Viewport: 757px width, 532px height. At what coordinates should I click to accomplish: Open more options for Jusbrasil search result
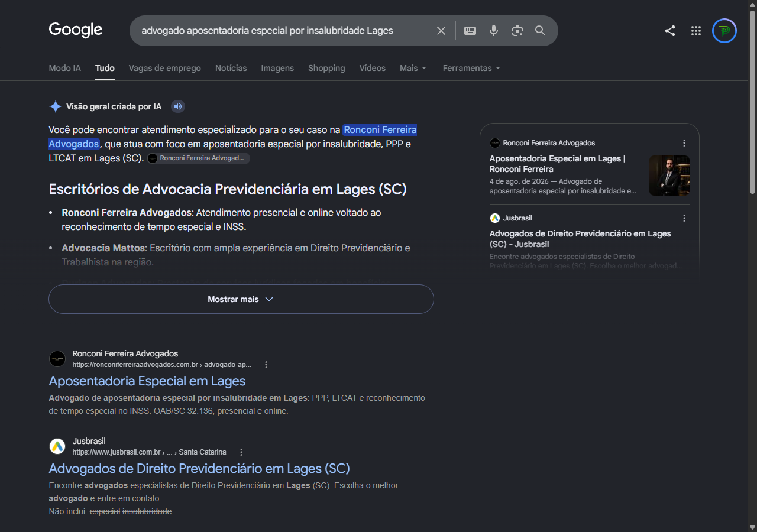[241, 452]
